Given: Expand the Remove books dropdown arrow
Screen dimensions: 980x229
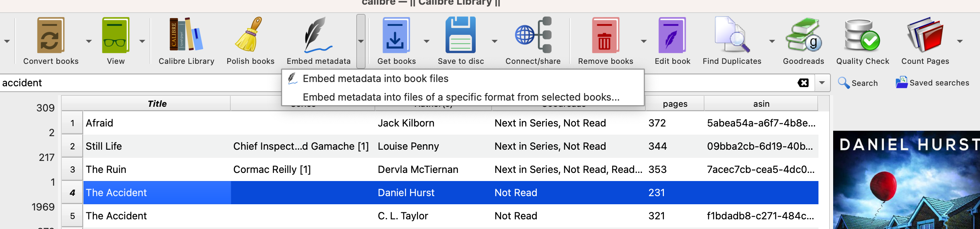Looking at the screenshot, I should tap(644, 41).
